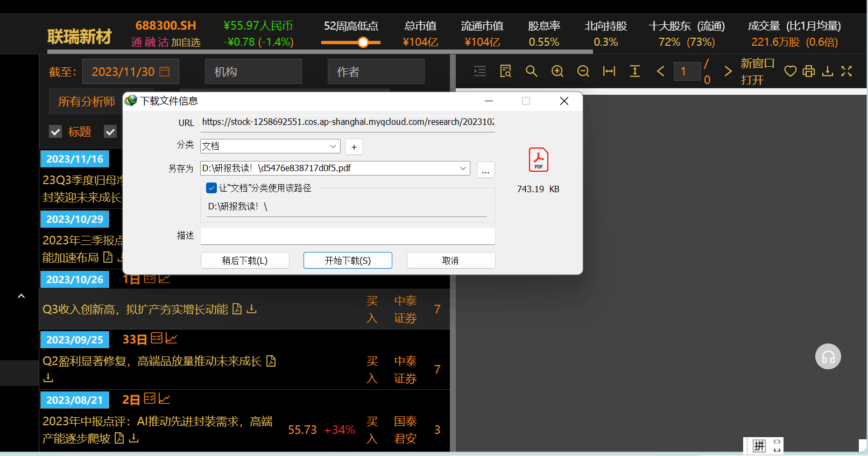Click the 机构 institution filter field
Image resolution: width=868 pixels, height=456 pixels.
click(253, 72)
